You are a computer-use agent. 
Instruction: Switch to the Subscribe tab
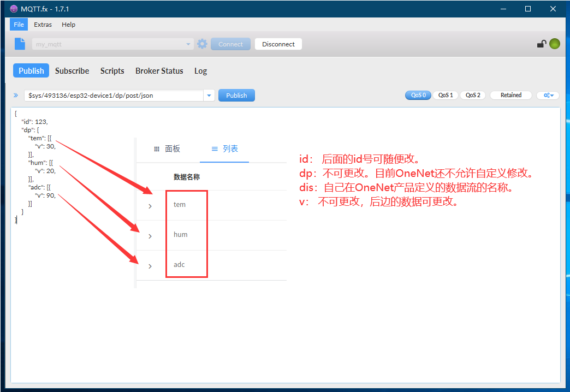click(x=72, y=70)
